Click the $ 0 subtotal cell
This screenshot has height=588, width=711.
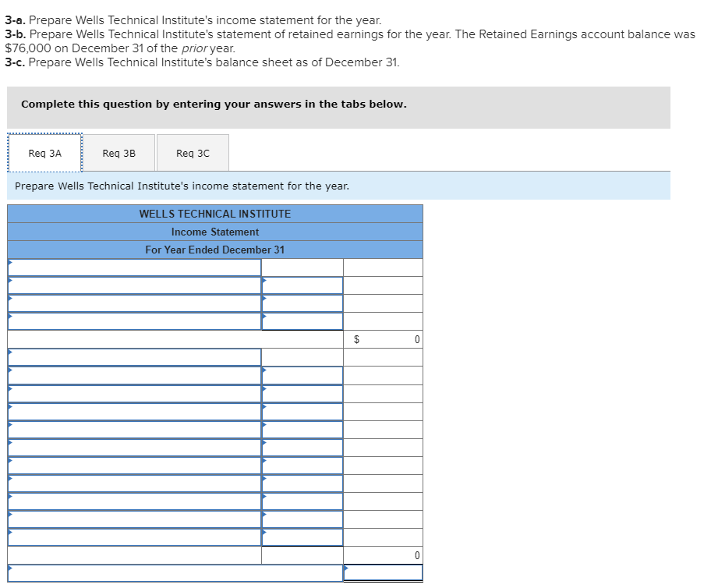(383, 339)
